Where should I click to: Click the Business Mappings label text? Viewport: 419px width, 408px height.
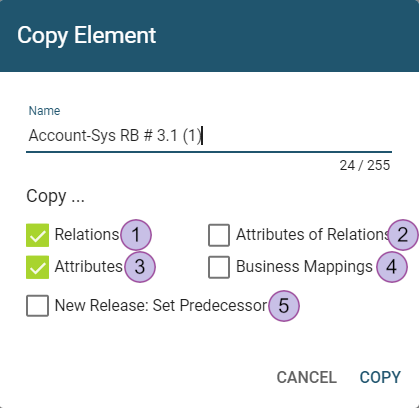[304, 267]
